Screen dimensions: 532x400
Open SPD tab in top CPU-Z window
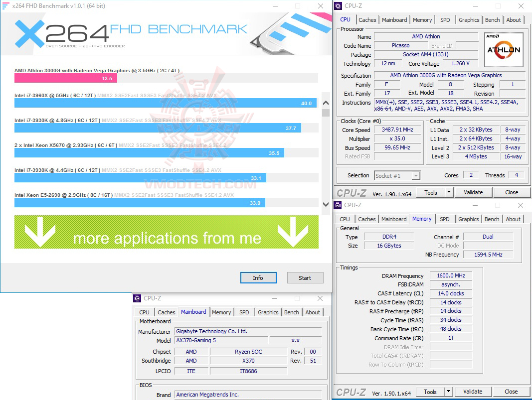445,20
